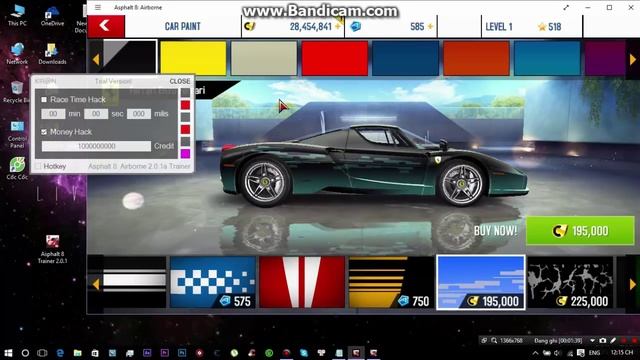
Task: Click the Credit amount field in trainer
Action: tap(96, 146)
